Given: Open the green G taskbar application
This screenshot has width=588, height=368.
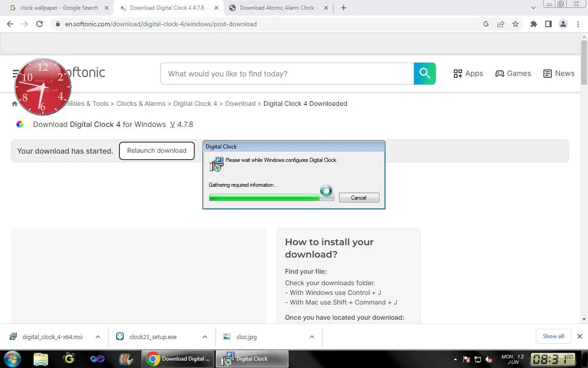Looking at the screenshot, I should coord(69,359).
